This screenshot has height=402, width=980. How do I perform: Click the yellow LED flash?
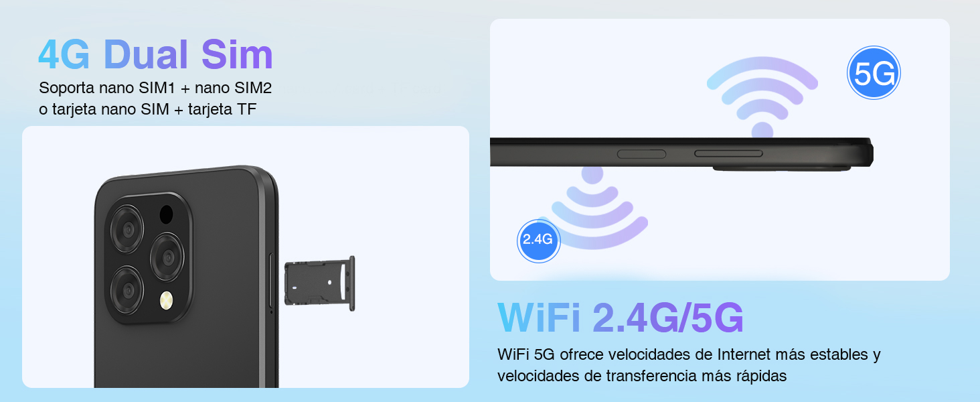pos(165,301)
